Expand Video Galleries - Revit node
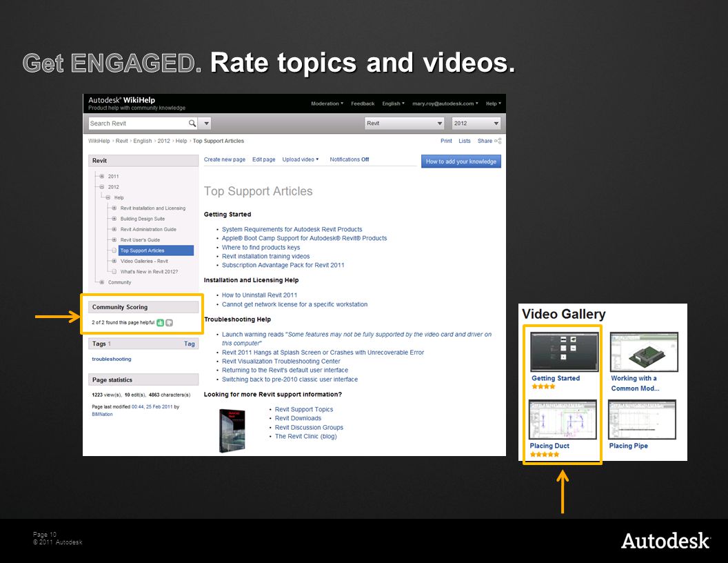 click(x=114, y=261)
